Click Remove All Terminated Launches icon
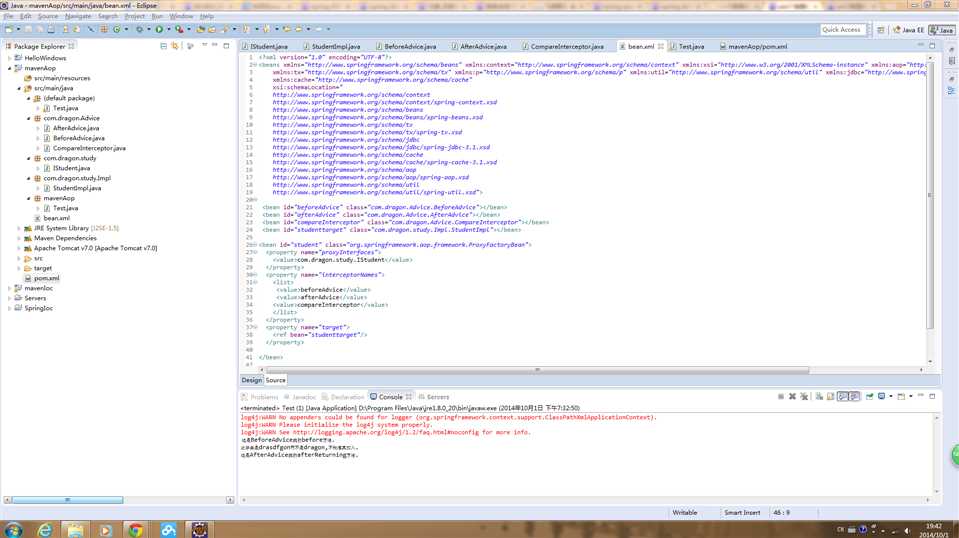 [804, 396]
